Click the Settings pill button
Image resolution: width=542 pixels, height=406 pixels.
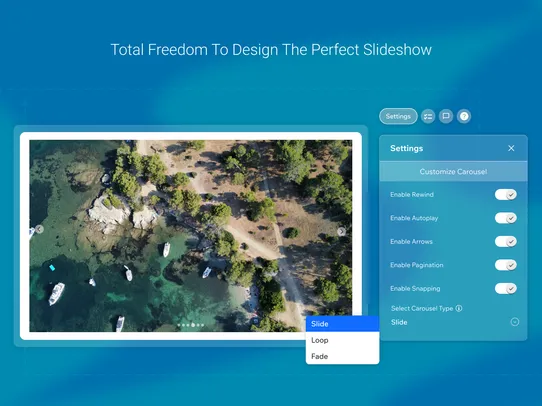[x=398, y=116]
